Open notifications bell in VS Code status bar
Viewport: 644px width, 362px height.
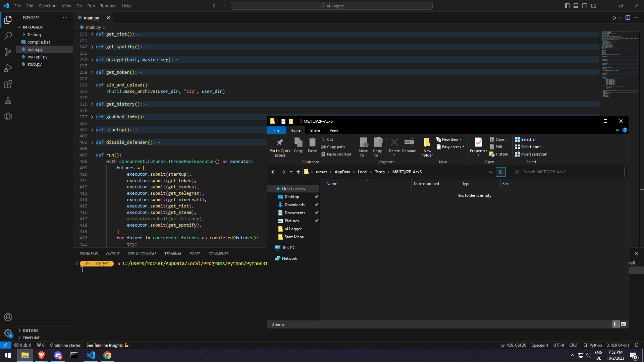coord(637,345)
